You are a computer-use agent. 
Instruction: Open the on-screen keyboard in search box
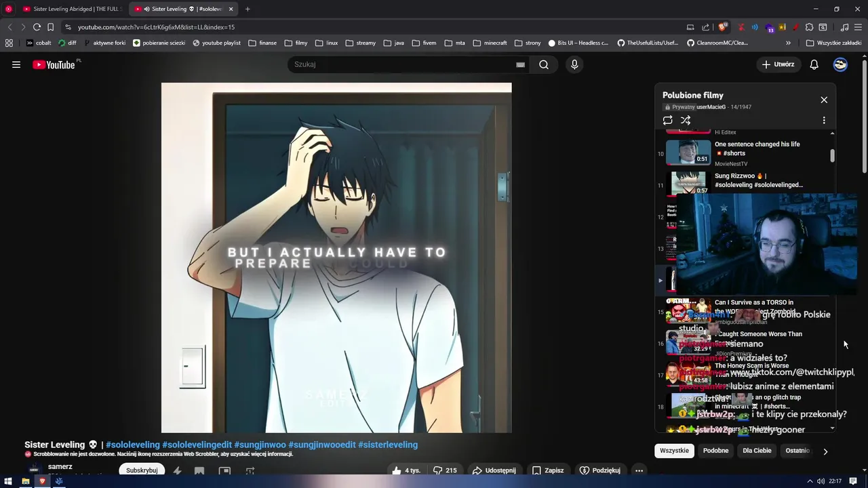click(520, 64)
